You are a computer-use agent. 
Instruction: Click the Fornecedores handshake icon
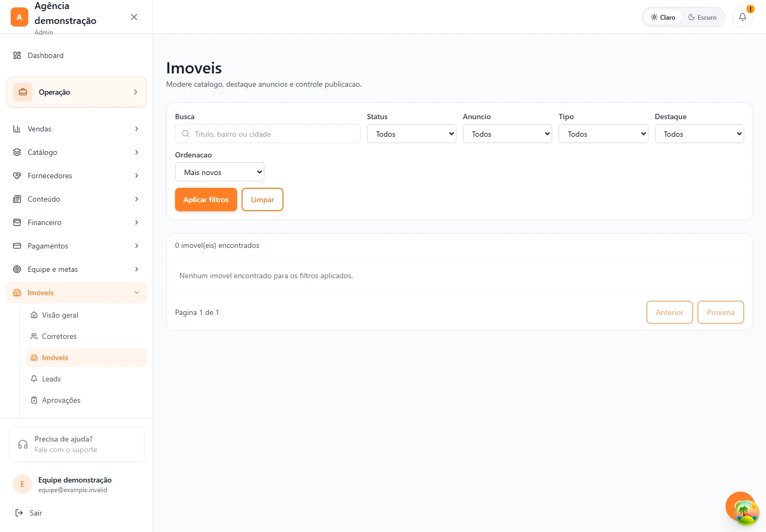tap(17, 176)
